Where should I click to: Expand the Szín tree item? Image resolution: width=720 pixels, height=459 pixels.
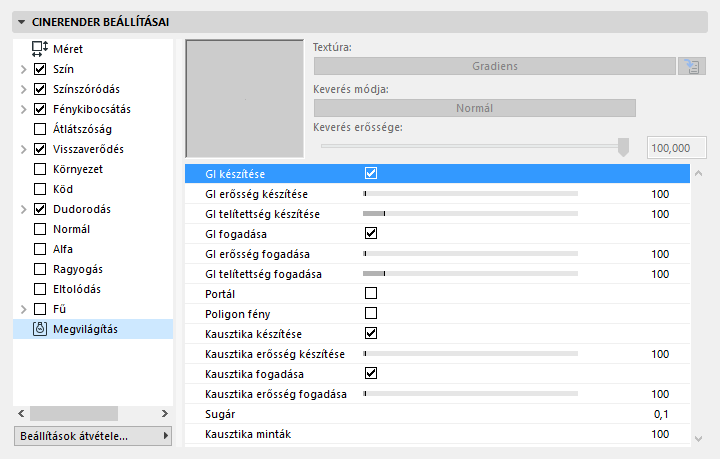click(23, 69)
